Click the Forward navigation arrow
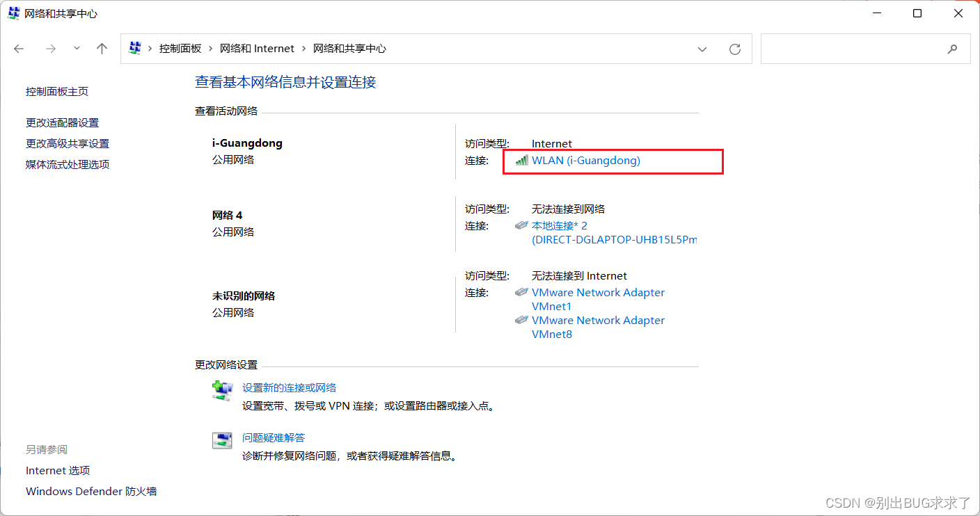980x516 pixels. click(x=50, y=49)
